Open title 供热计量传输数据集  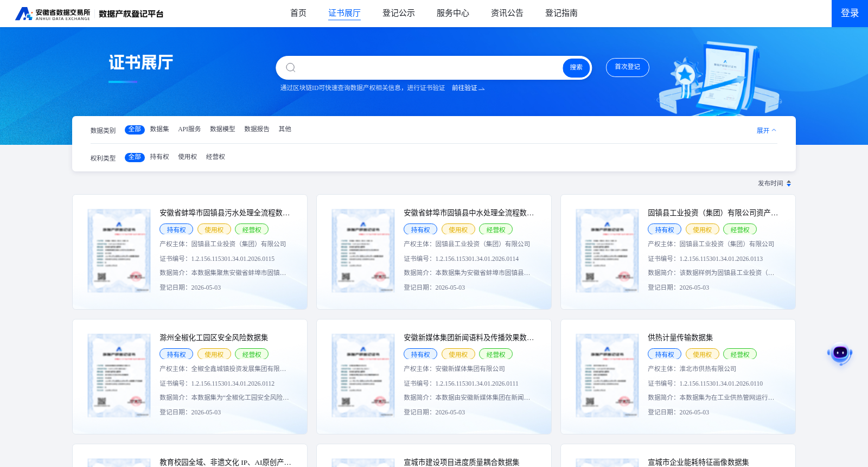pyautogui.click(x=680, y=337)
